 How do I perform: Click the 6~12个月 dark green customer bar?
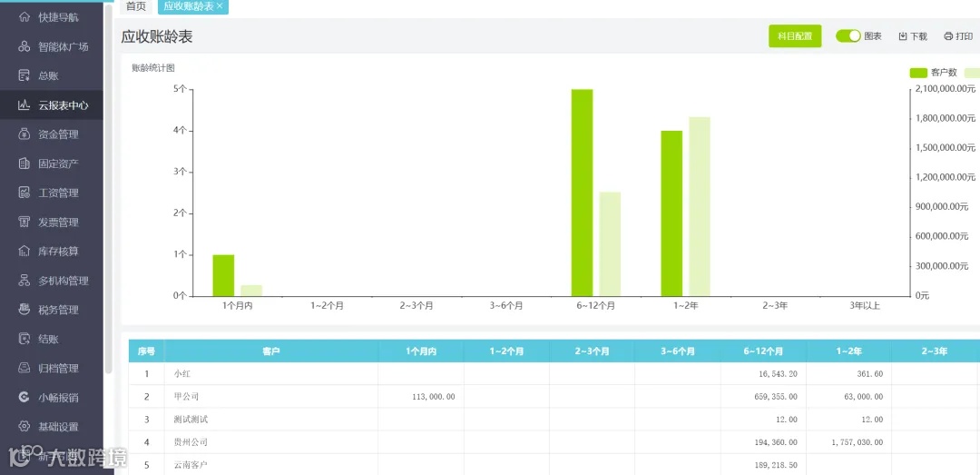coord(582,193)
